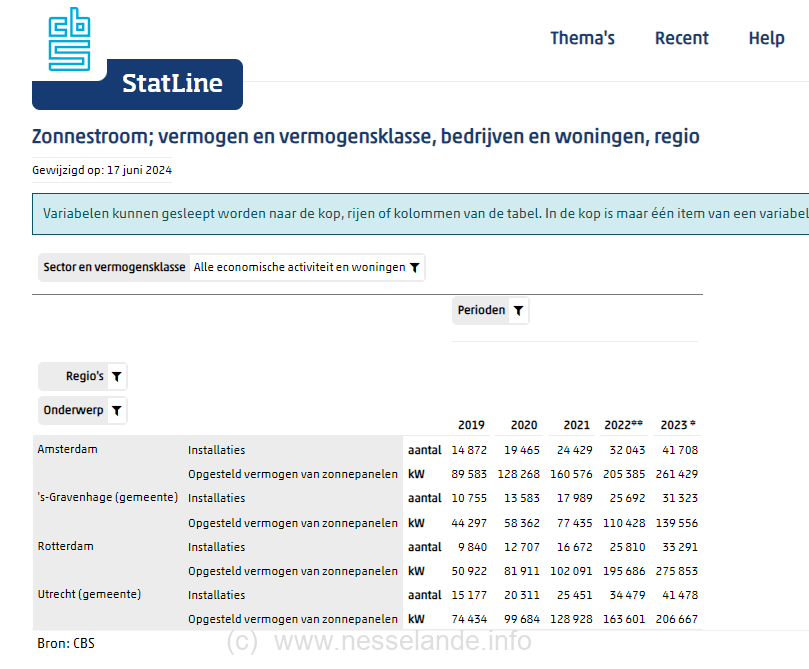The width and height of the screenshot is (809, 669).
Task: Click the cell value 89 583
Action: pos(469,475)
